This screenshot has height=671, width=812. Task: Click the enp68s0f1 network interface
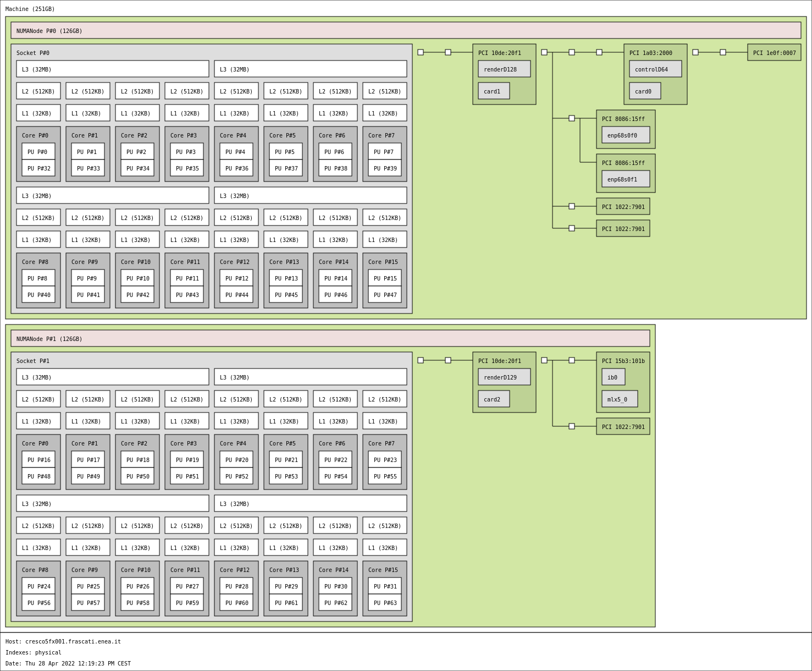click(x=626, y=179)
